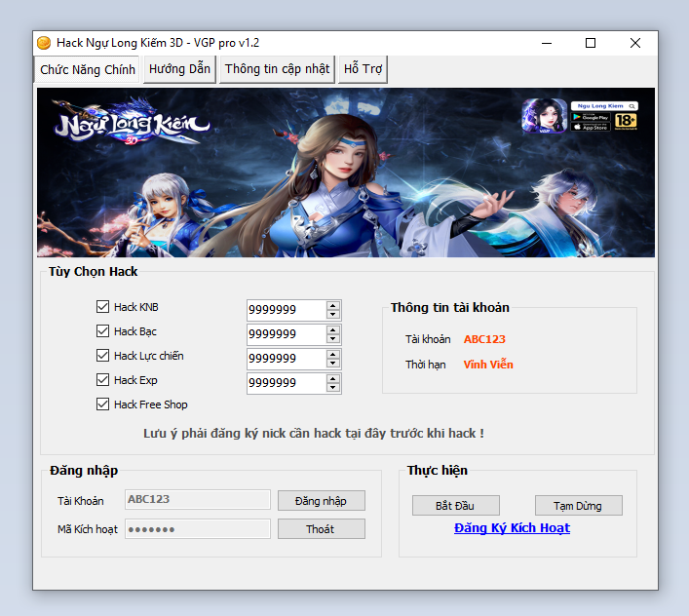Image resolution: width=689 pixels, height=616 pixels.
Task: Open the Hướng Dẫn tab
Action: coord(180,69)
